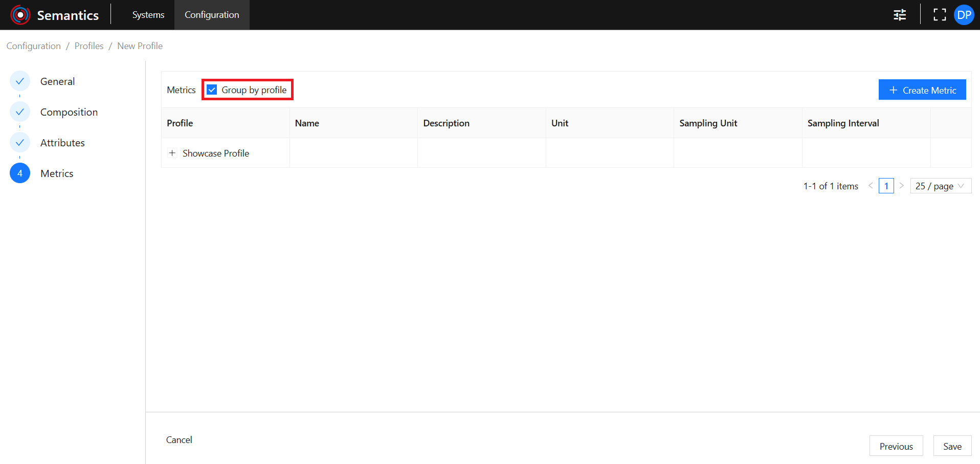Image resolution: width=980 pixels, height=464 pixels.
Task: Click the Description column header
Action: (482, 123)
